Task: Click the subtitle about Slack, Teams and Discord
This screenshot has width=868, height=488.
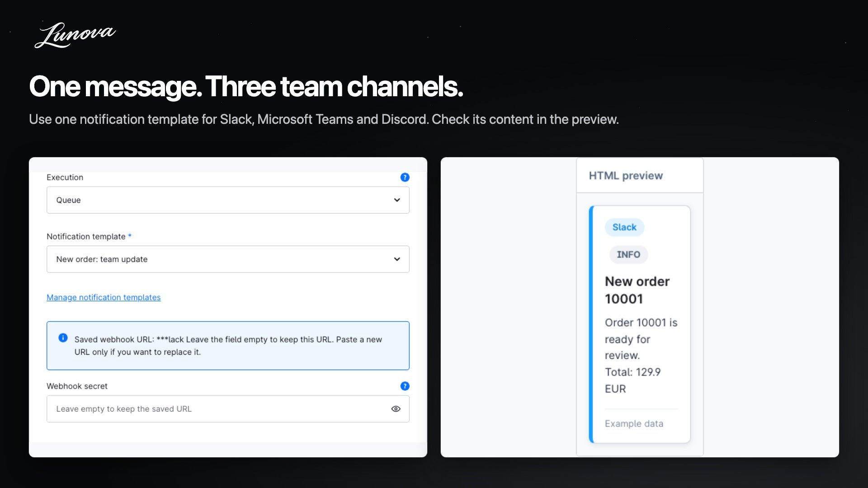Action: pyautogui.click(x=324, y=119)
